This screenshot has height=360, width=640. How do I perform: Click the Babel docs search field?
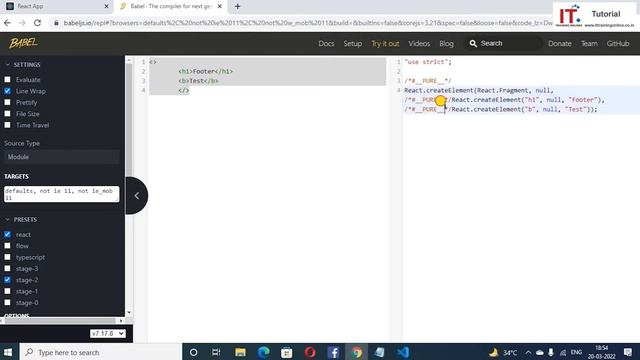pyautogui.click(x=503, y=43)
